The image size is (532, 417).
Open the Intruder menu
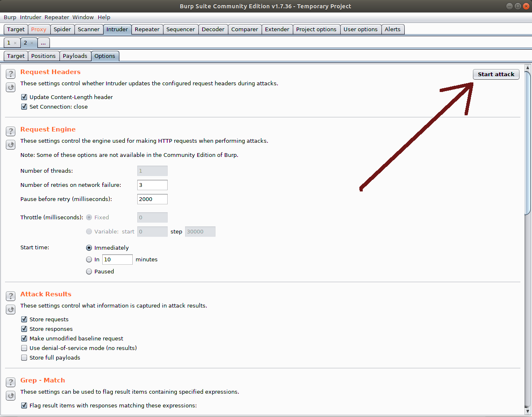coord(31,17)
